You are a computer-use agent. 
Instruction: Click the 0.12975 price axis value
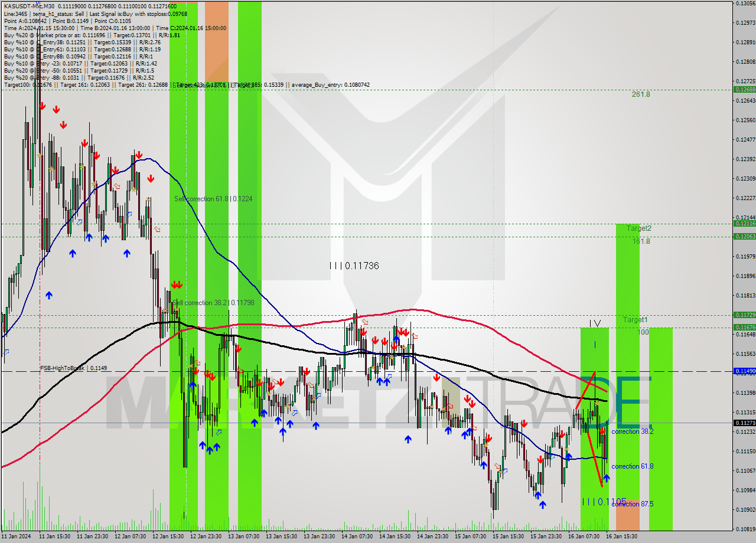[x=745, y=22]
